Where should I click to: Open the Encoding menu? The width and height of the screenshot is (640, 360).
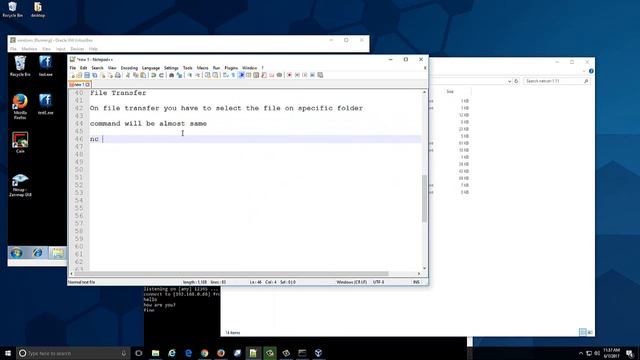129,68
